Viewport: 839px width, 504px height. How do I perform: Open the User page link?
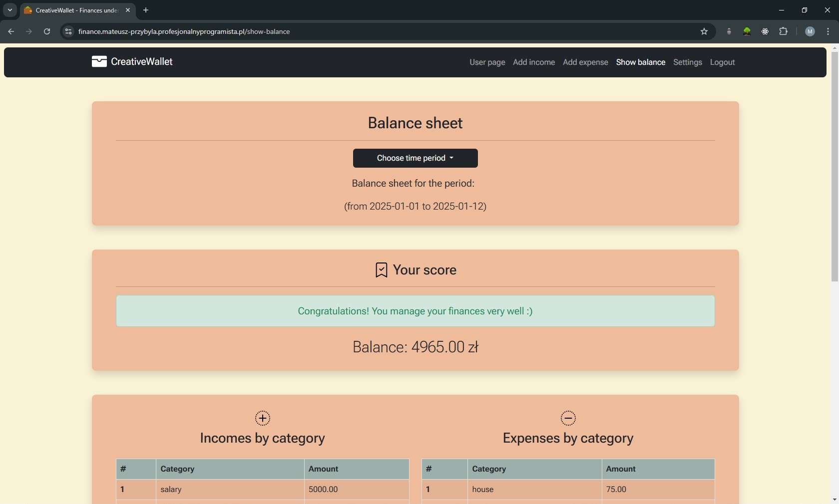pyautogui.click(x=487, y=62)
